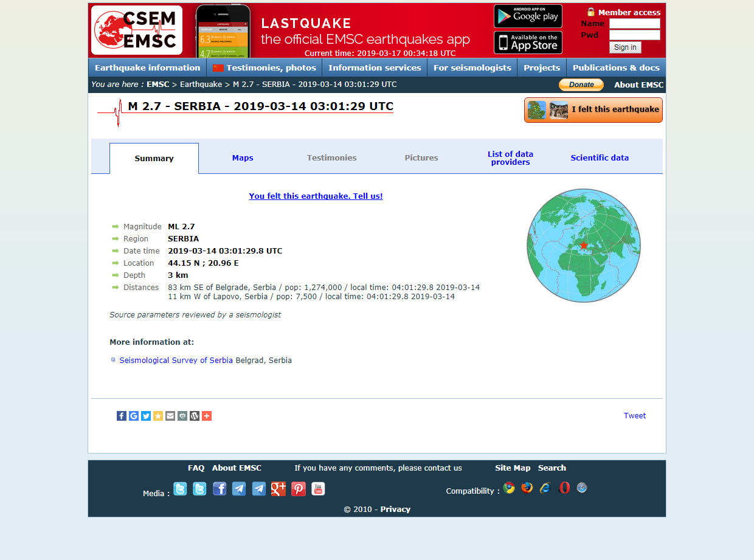Switch to the Pictures tab
This screenshot has height=560, width=754.
pyautogui.click(x=421, y=158)
